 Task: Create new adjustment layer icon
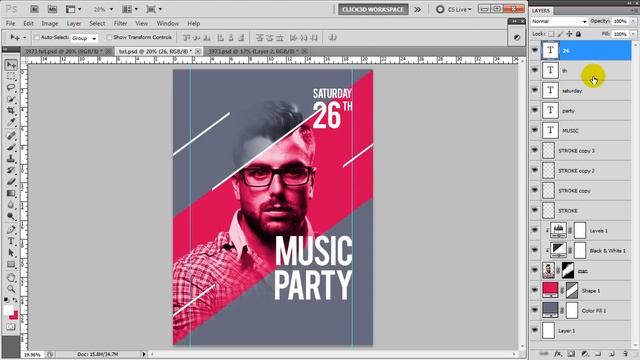coord(584,353)
